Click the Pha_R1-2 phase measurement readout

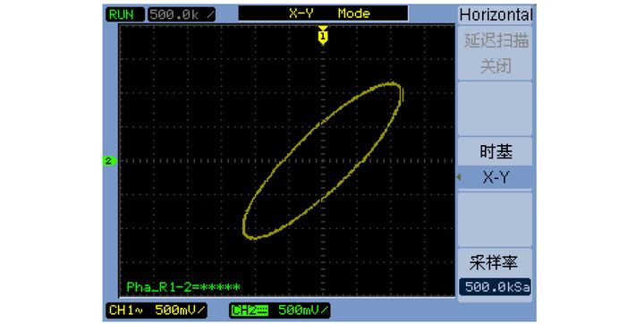[x=183, y=287]
